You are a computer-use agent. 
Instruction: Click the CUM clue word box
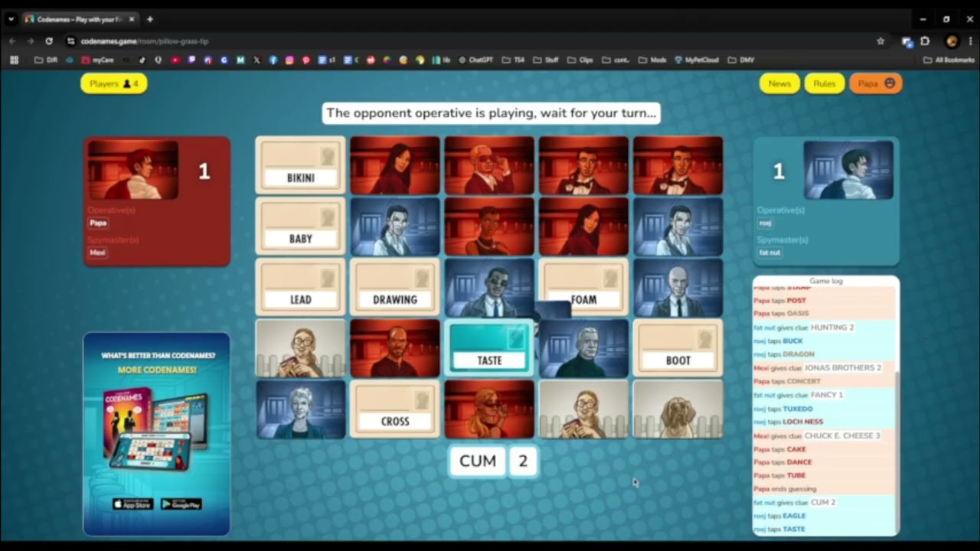(478, 461)
